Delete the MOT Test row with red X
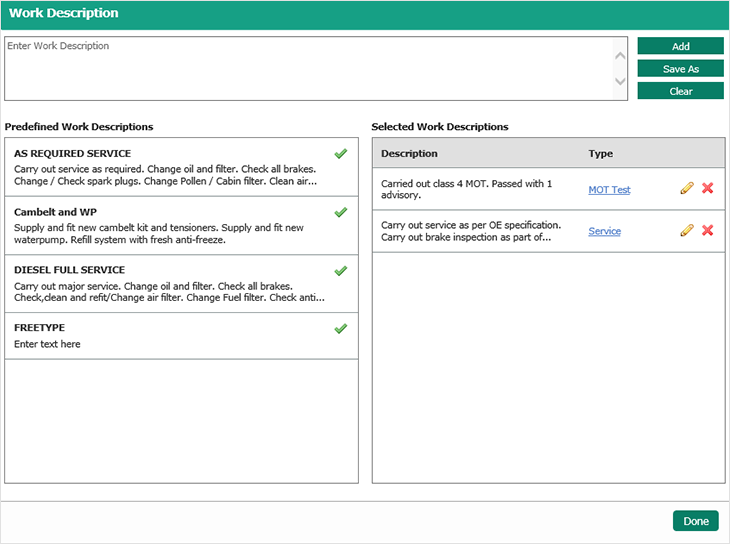 [x=708, y=189]
